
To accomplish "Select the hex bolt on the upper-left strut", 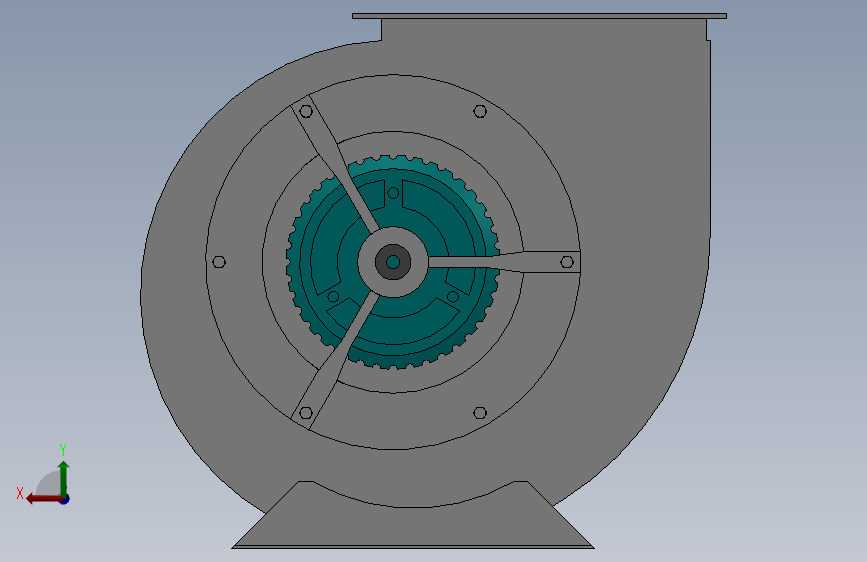I will point(306,112).
